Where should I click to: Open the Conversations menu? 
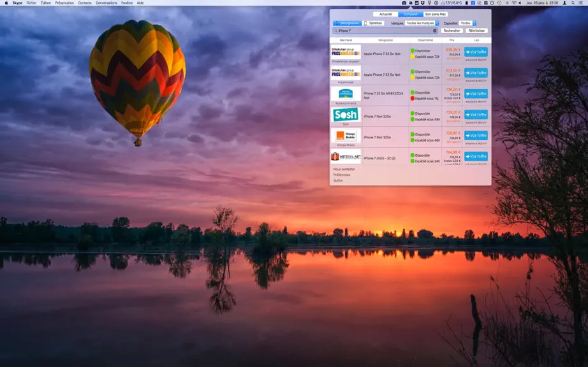click(x=106, y=3)
